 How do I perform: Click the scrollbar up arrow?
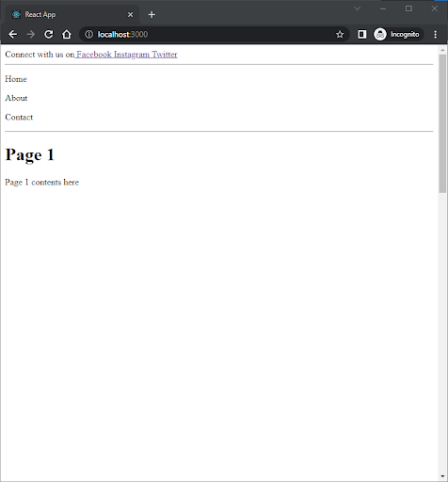tap(442, 50)
